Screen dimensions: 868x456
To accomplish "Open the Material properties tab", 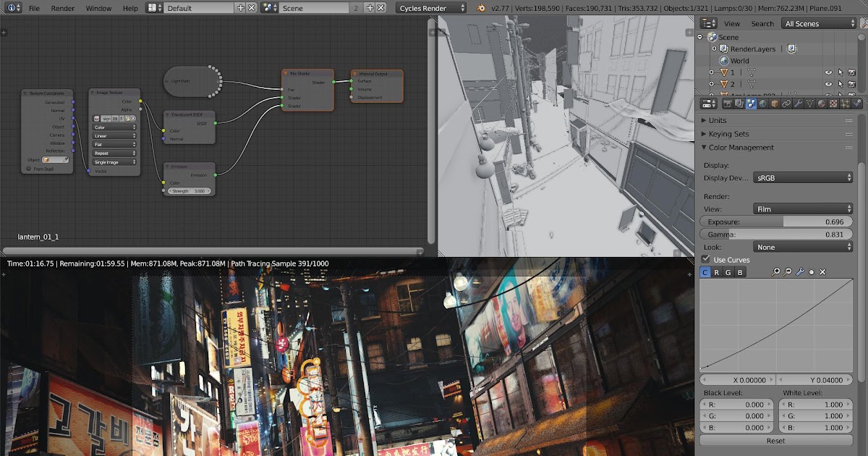I will pyautogui.click(x=821, y=104).
